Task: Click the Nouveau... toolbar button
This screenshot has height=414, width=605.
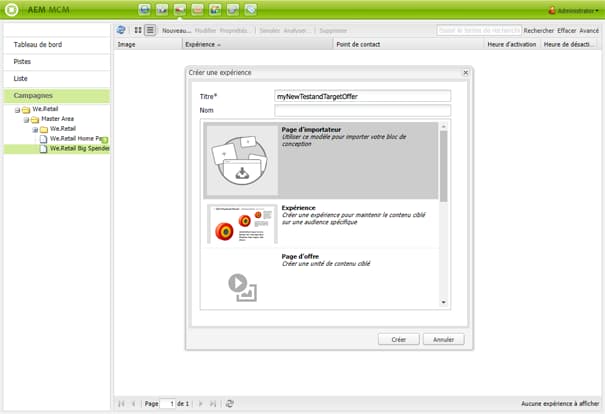Action: (176, 30)
